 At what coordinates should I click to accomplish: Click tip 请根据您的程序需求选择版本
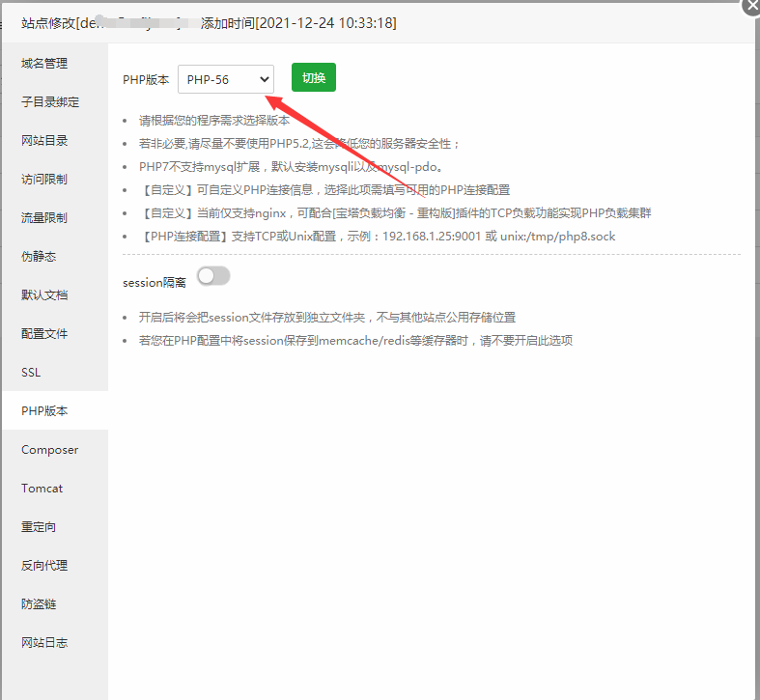214,121
